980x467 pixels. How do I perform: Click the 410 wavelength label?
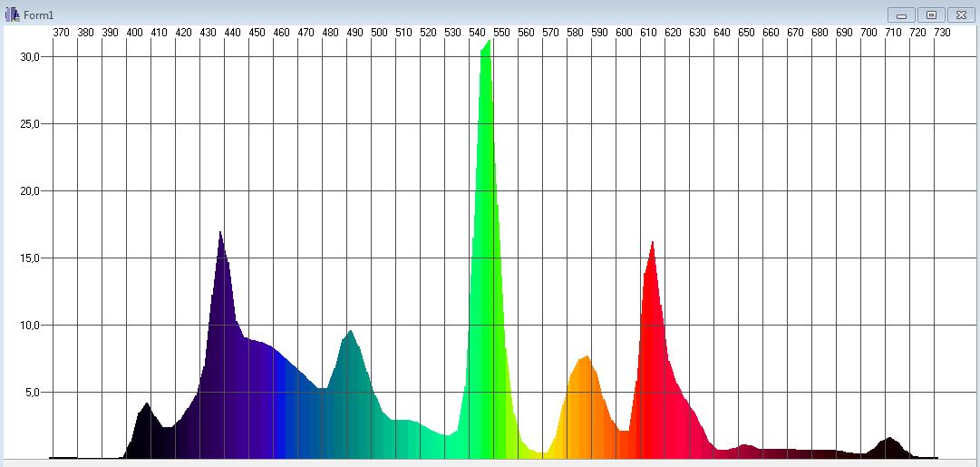coord(159,33)
